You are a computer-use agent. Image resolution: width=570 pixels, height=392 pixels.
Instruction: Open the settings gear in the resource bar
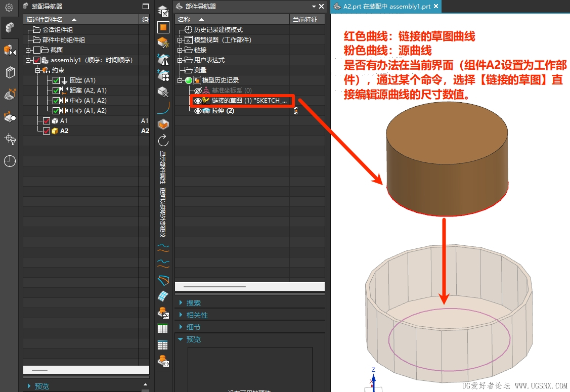coord(10,7)
